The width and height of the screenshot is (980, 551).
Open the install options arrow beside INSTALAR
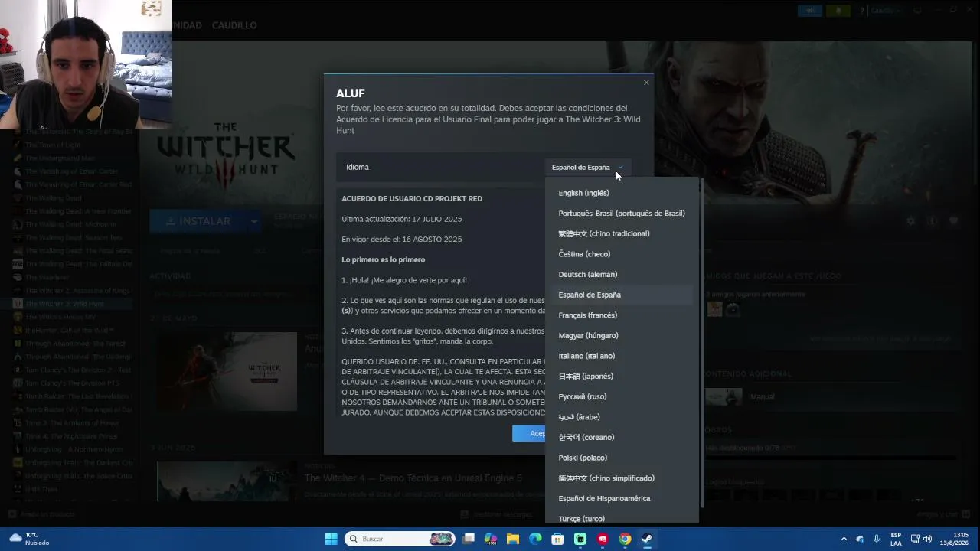[x=253, y=221]
